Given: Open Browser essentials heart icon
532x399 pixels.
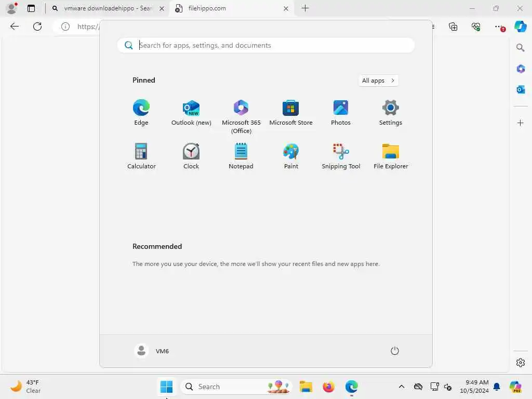Looking at the screenshot, I should 476,26.
